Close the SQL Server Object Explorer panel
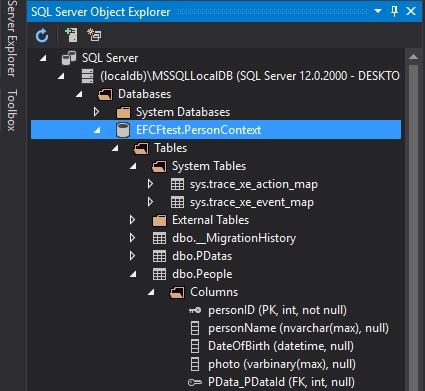This screenshot has height=391, width=425. [x=411, y=11]
